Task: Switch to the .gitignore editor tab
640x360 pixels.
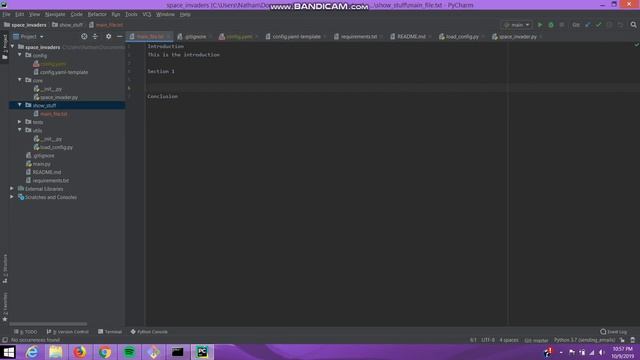Action: 194,37
